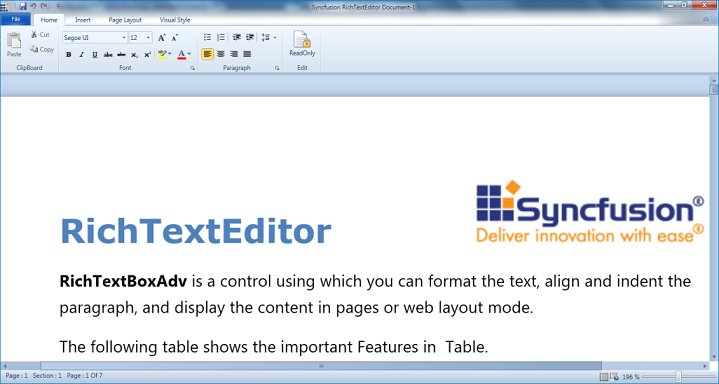Open the Visual Style tab

tap(175, 20)
